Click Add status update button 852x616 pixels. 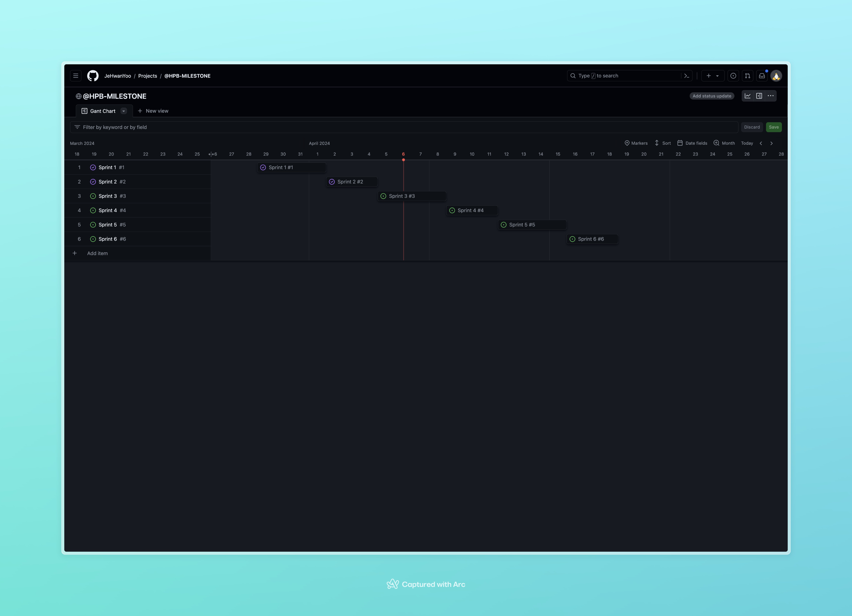(712, 96)
